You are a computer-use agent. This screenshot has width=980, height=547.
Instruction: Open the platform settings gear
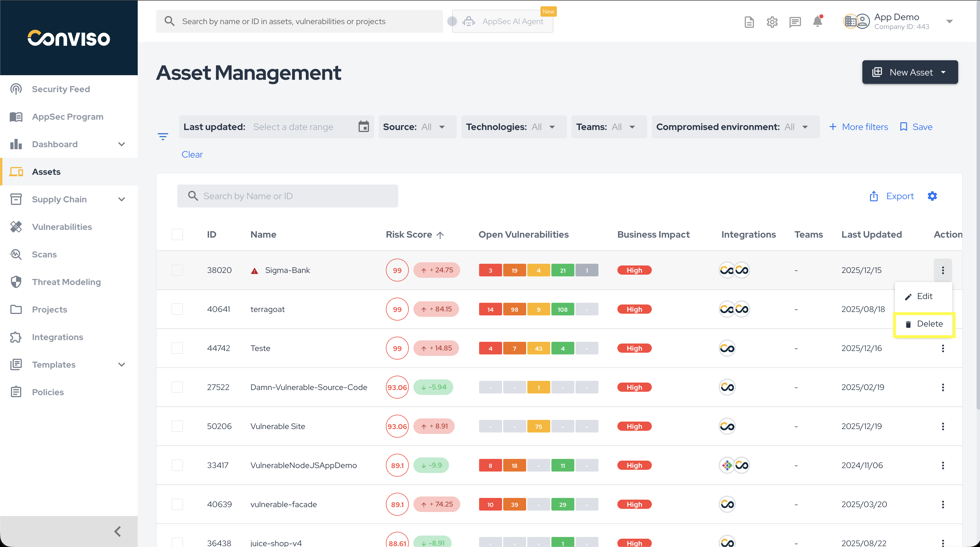(x=772, y=22)
